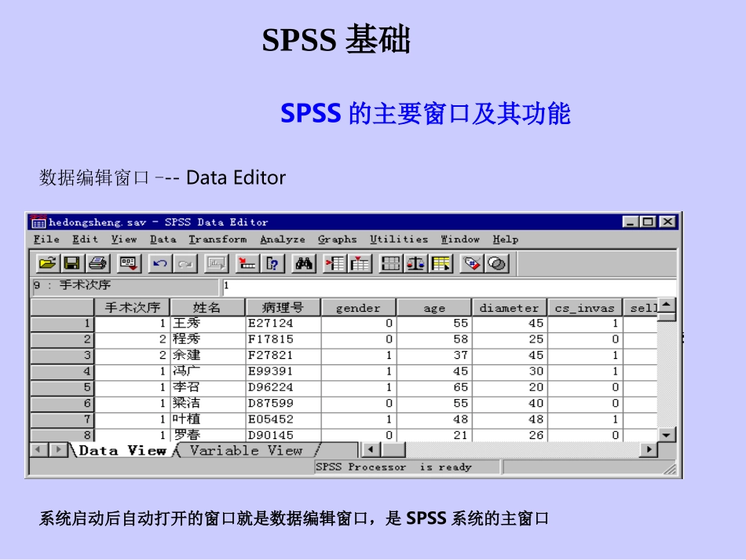The width and height of the screenshot is (746, 560).
Task: Open the Utilities menu
Action: [x=399, y=240]
